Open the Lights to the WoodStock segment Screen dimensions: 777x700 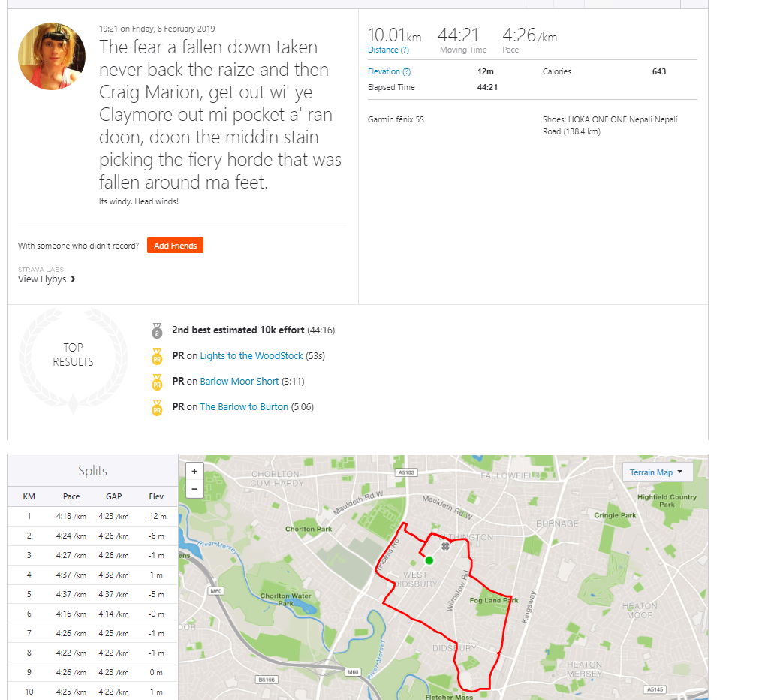251,356
